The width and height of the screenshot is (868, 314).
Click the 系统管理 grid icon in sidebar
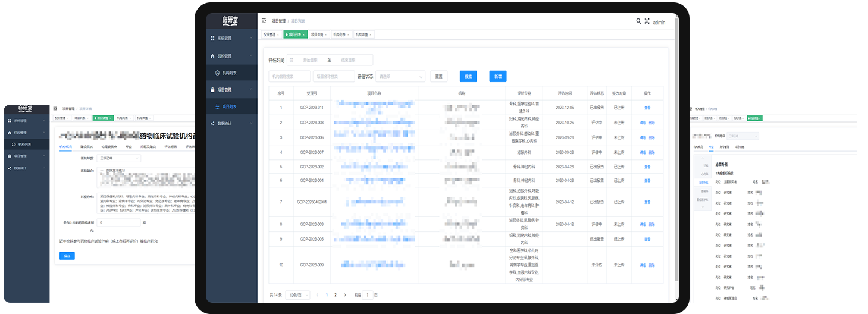click(212, 38)
